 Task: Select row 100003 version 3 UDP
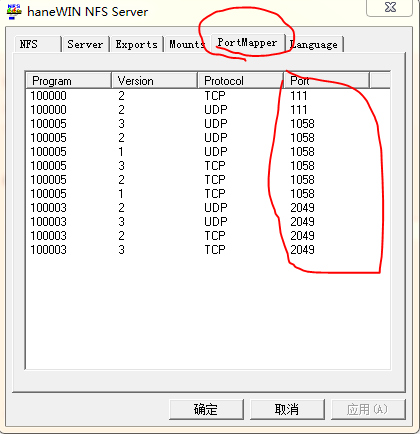pyautogui.click(x=207, y=222)
